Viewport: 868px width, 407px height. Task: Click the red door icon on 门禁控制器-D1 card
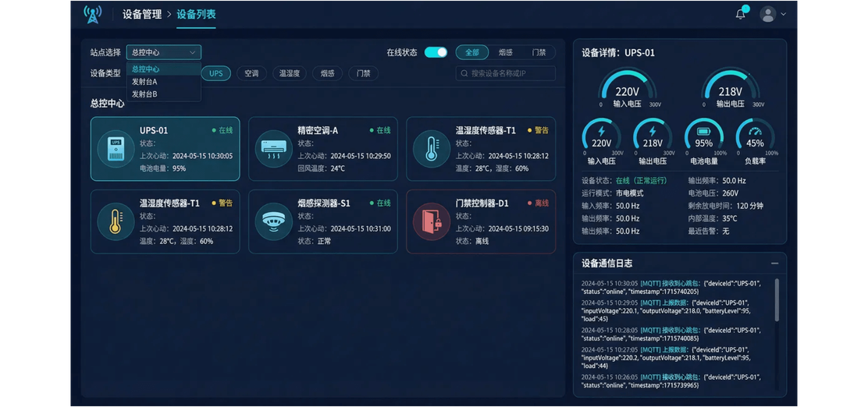[431, 221]
